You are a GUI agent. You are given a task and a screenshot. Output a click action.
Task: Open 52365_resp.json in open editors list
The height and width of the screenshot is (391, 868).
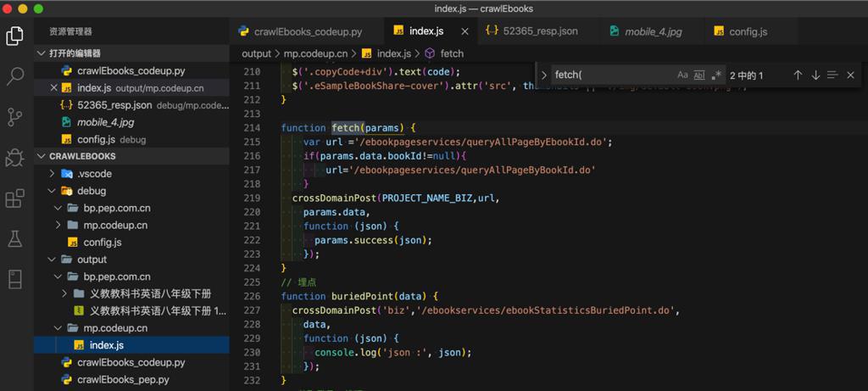[x=131, y=105]
